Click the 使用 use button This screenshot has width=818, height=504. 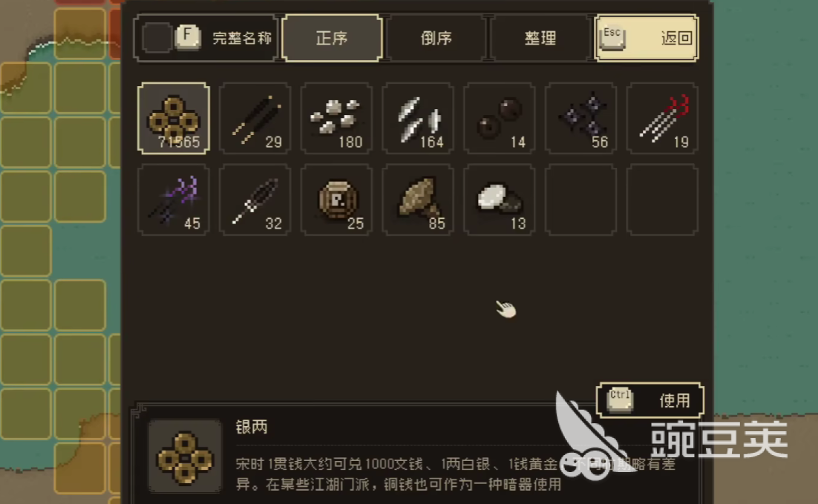[650, 400]
